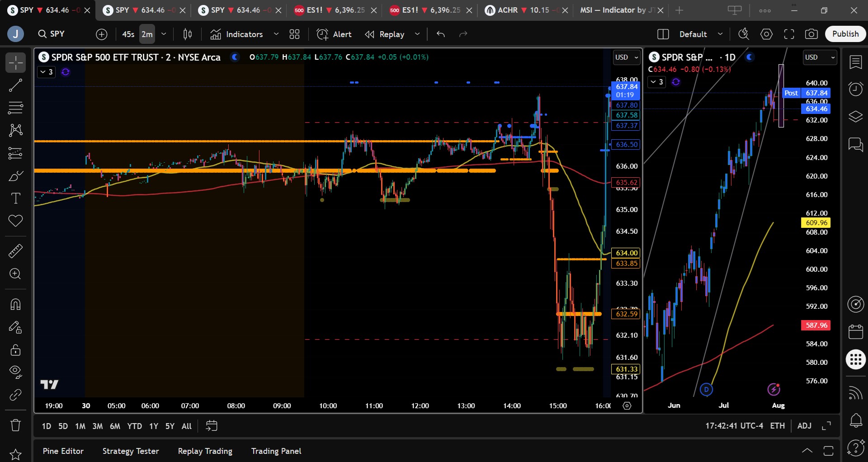Expand the Replay options dropdown

click(417, 34)
